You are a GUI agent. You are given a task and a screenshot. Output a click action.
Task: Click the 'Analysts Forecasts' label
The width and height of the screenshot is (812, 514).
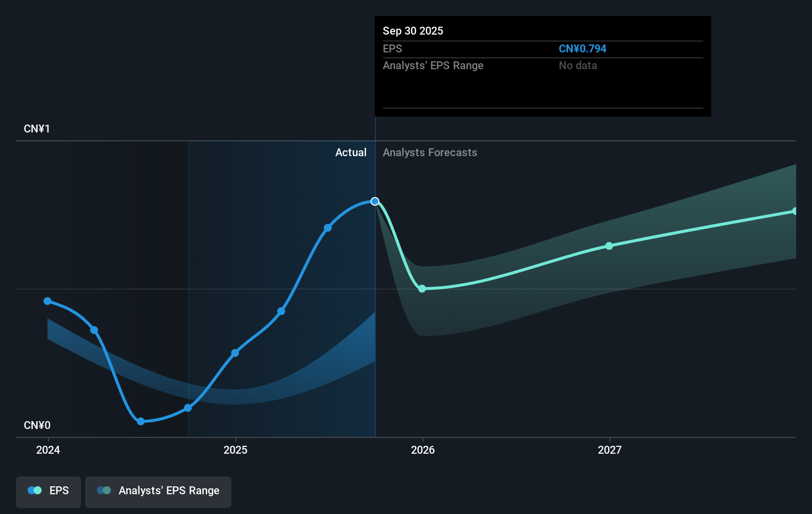430,153
